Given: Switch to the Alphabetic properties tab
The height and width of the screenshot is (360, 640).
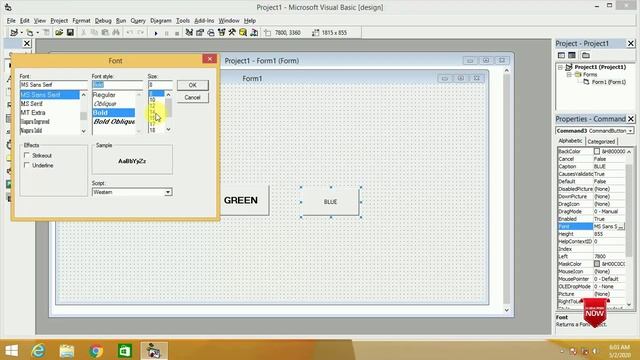Looking at the screenshot, I should (570, 141).
